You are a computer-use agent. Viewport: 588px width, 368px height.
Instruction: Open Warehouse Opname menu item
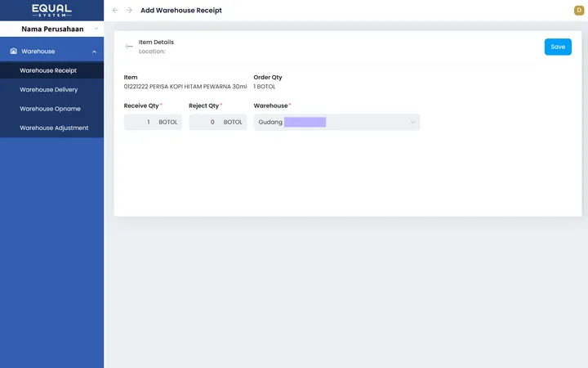(51, 109)
